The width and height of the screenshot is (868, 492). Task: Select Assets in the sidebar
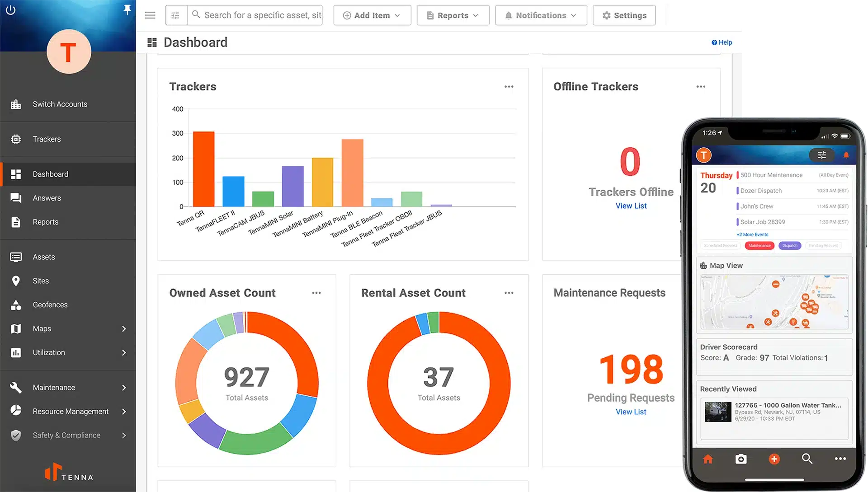click(x=68, y=257)
